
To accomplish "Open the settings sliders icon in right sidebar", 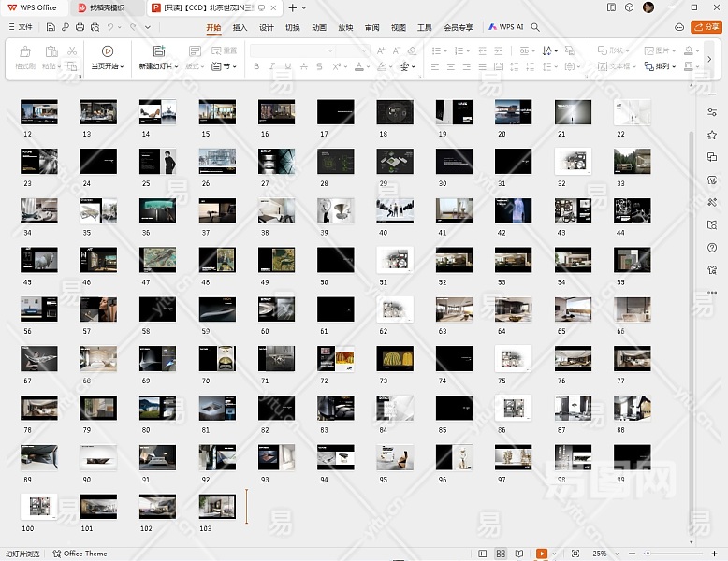I will tap(712, 112).
